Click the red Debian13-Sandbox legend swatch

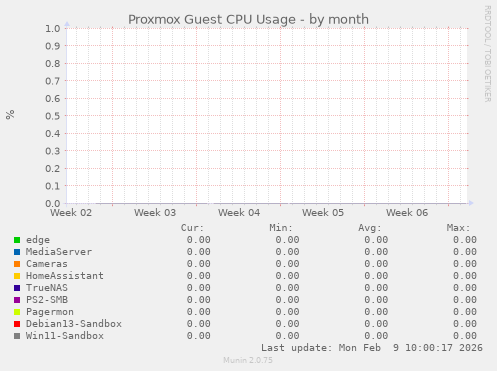coord(17,324)
